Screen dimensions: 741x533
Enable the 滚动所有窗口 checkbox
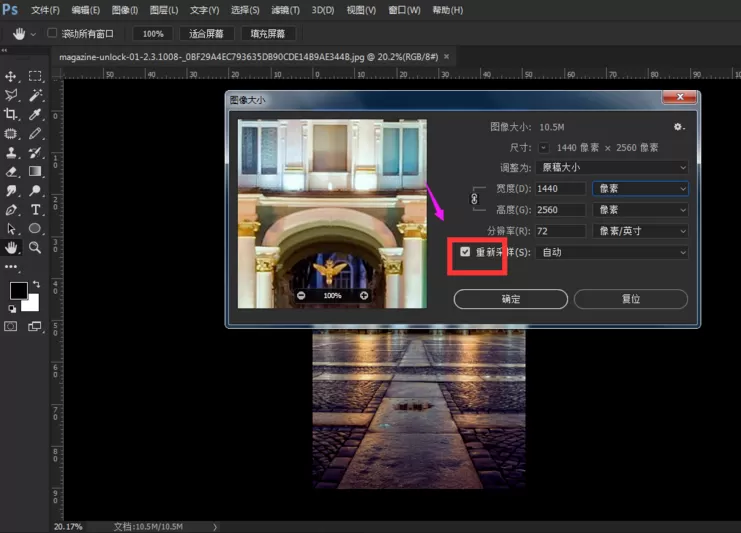tap(52, 33)
